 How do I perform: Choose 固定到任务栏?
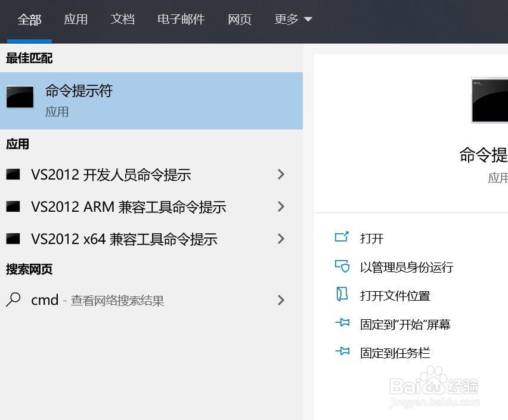[395, 353]
